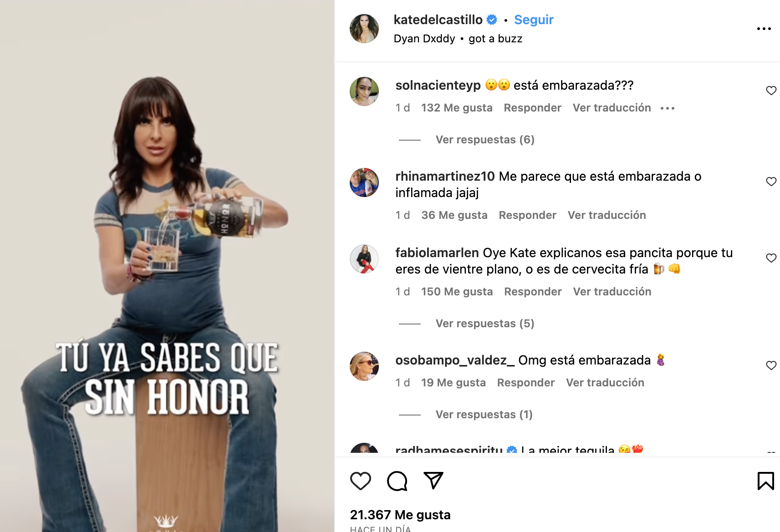Expand Ver respuestas (6)

[485, 140]
